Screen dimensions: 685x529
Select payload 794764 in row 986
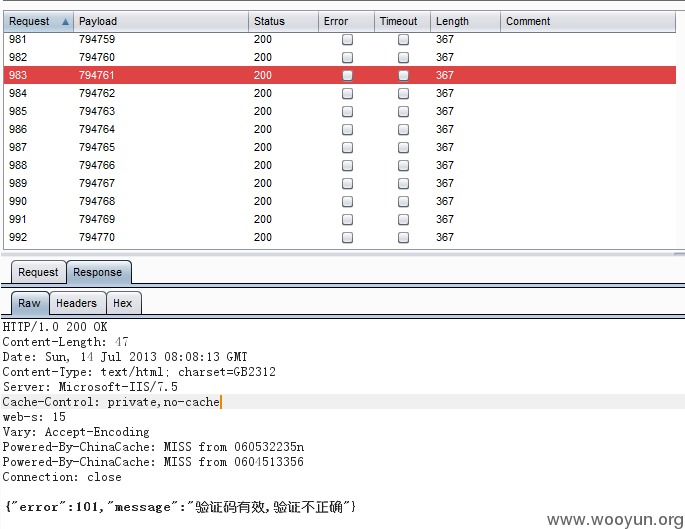97,129
